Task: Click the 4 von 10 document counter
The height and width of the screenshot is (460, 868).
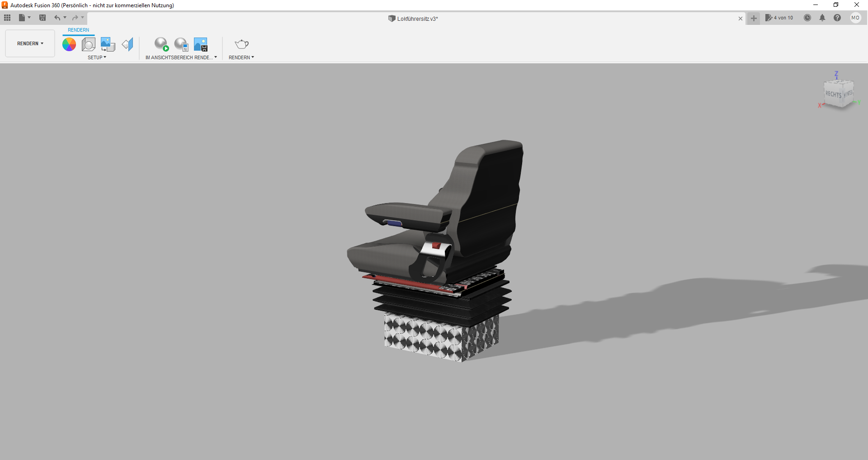Action: (x=779, y=18)
